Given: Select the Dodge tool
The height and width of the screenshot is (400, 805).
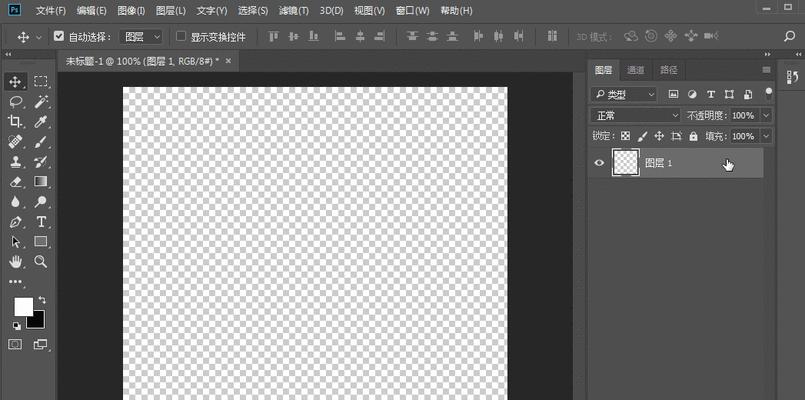Looking at the screenshot, I should coord(41,202).
